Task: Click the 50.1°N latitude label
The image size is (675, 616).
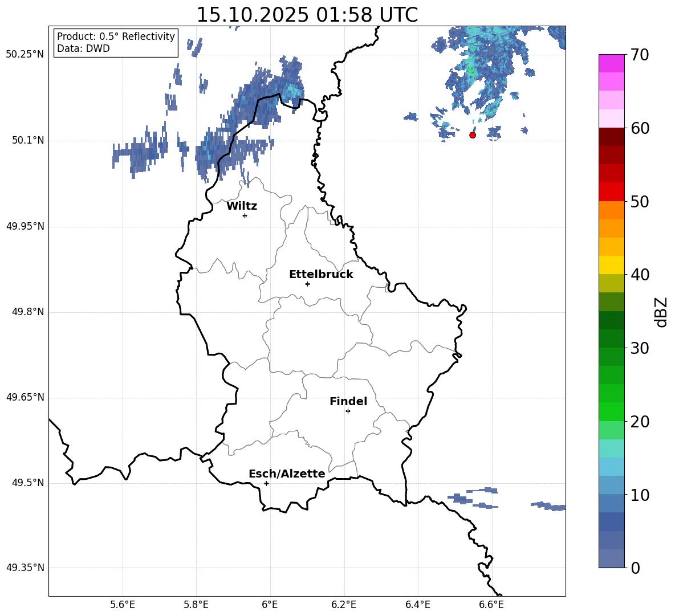Action: pos(28,141)
